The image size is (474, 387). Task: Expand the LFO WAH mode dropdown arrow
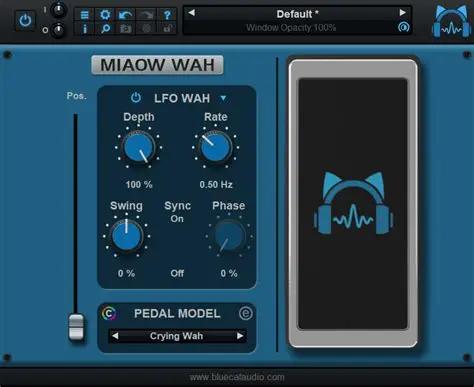click(x=223, y=98)
